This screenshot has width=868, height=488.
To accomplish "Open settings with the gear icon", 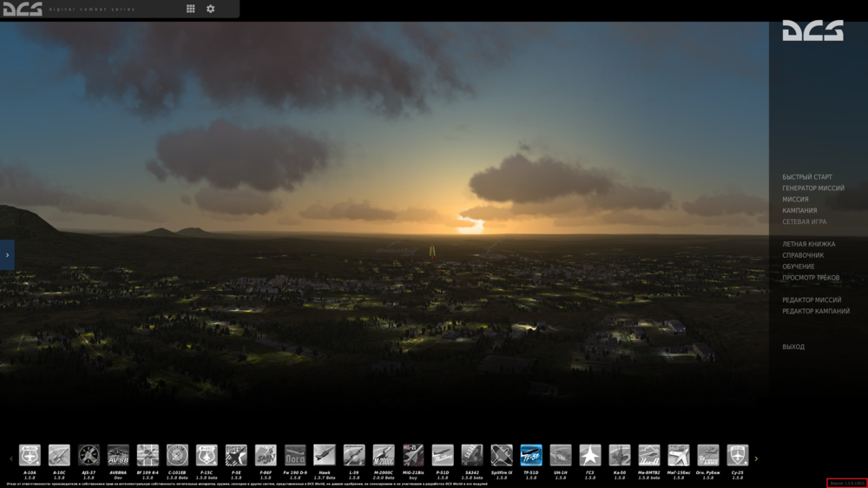I will coord(210,9).
